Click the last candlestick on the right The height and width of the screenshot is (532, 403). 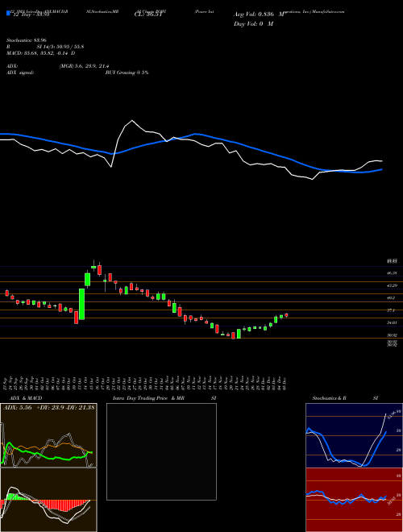[x=286, y=315]
